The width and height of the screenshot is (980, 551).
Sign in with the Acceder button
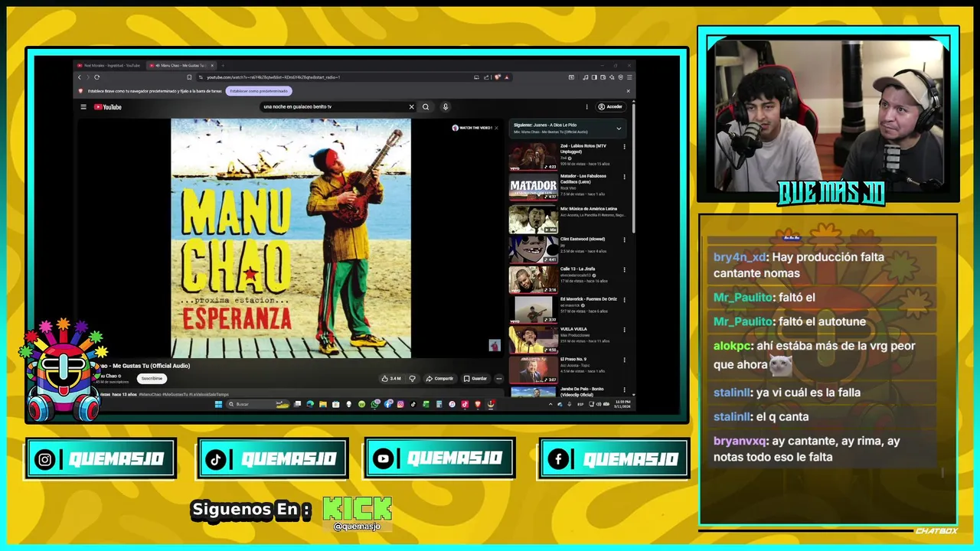pyautogui.click(x=611, y=107)
